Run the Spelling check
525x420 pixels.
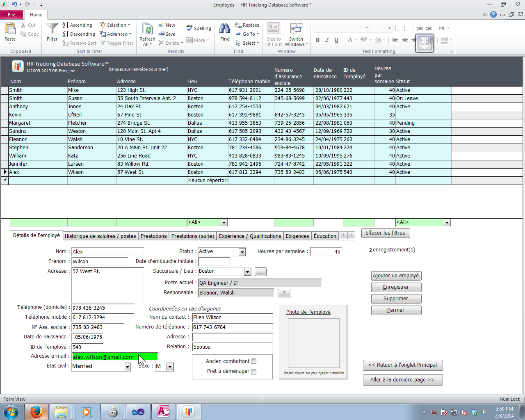point(199,28)
